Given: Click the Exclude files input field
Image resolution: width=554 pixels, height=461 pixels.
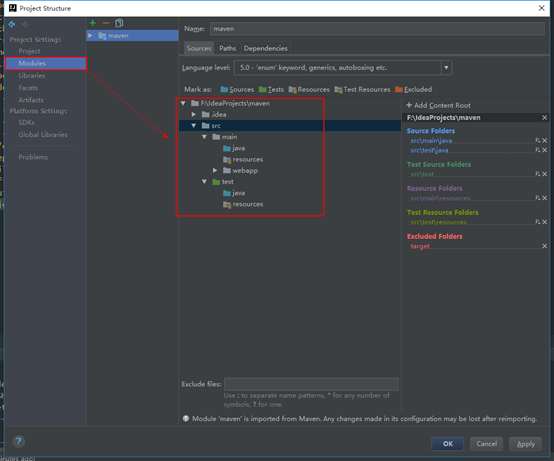Looking at the screenshot, I should pyautogui.click(x=311, y=384).
